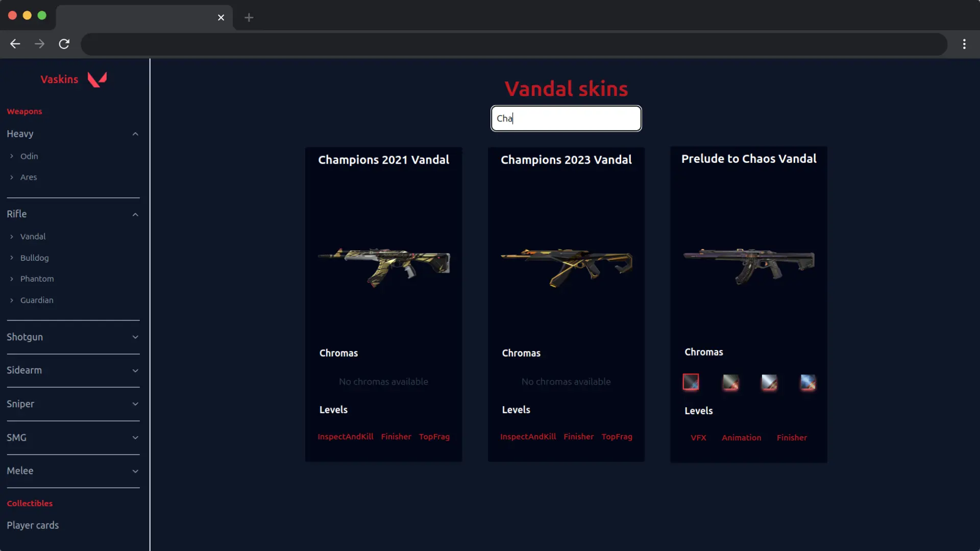Click the skin search input field
Image resolution: width=980 pixels, height=551 pixels.
click(x=566, y=118)
